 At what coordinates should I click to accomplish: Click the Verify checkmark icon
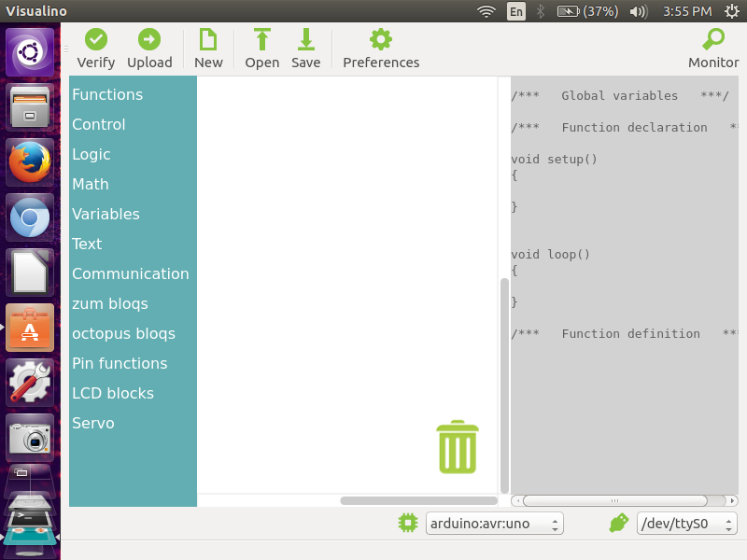click(96, 39)
